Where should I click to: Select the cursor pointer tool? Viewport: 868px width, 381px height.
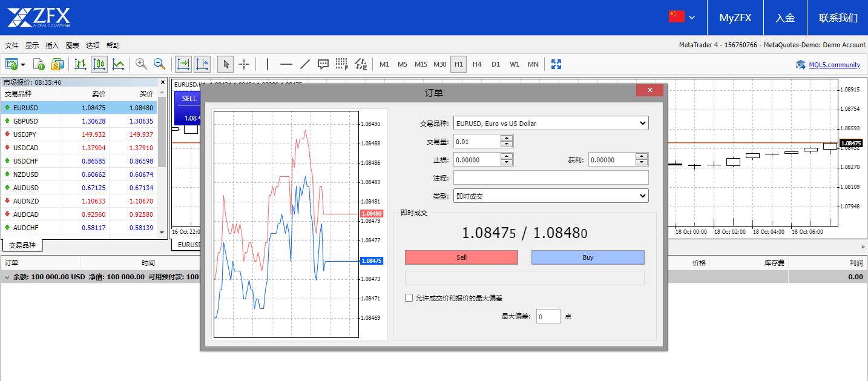225,64
